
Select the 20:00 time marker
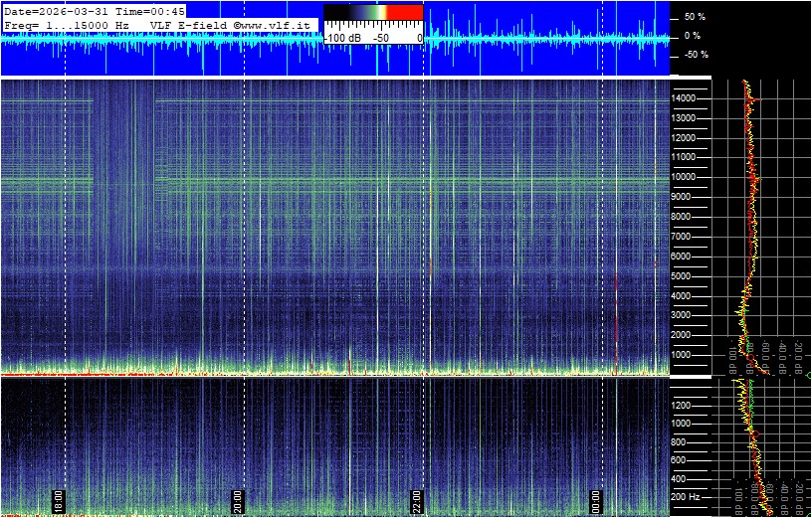tap(238, 501)
